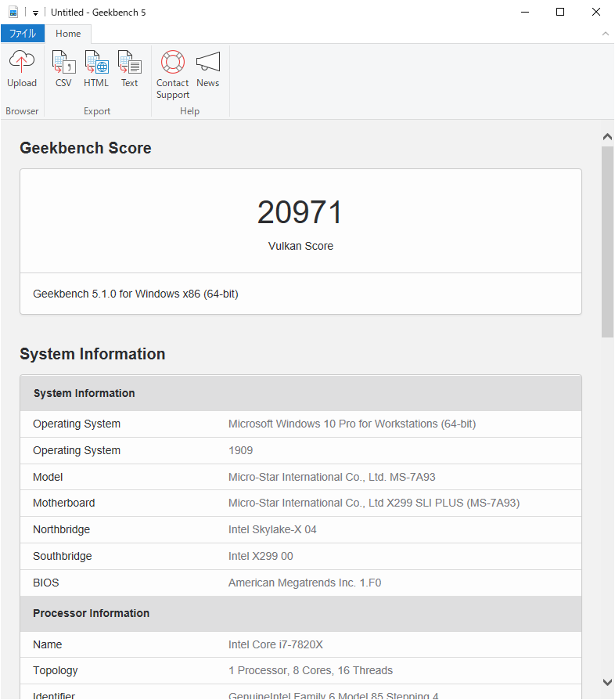
Task: Collapse the ribbon with the chevron
Action: 605,34
